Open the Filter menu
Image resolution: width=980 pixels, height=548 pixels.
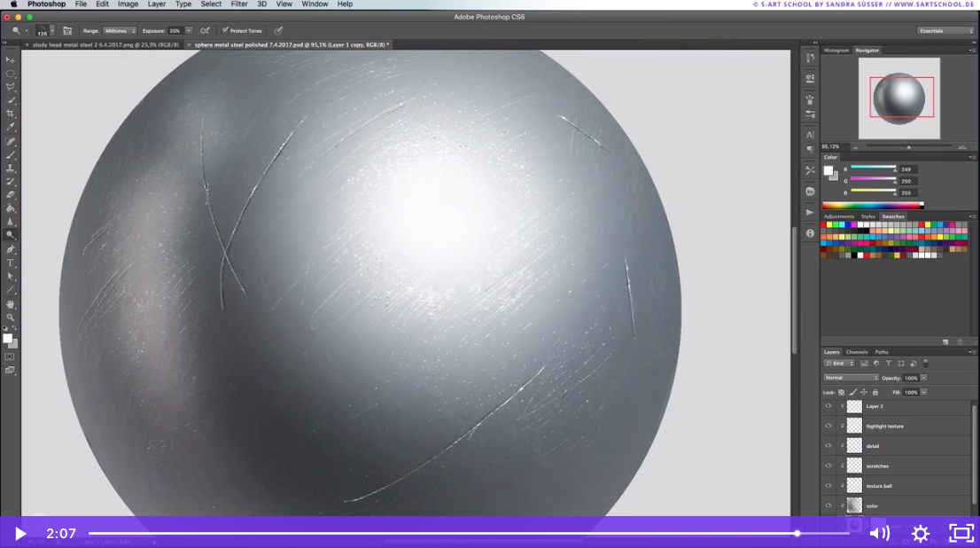pos(239,4)
